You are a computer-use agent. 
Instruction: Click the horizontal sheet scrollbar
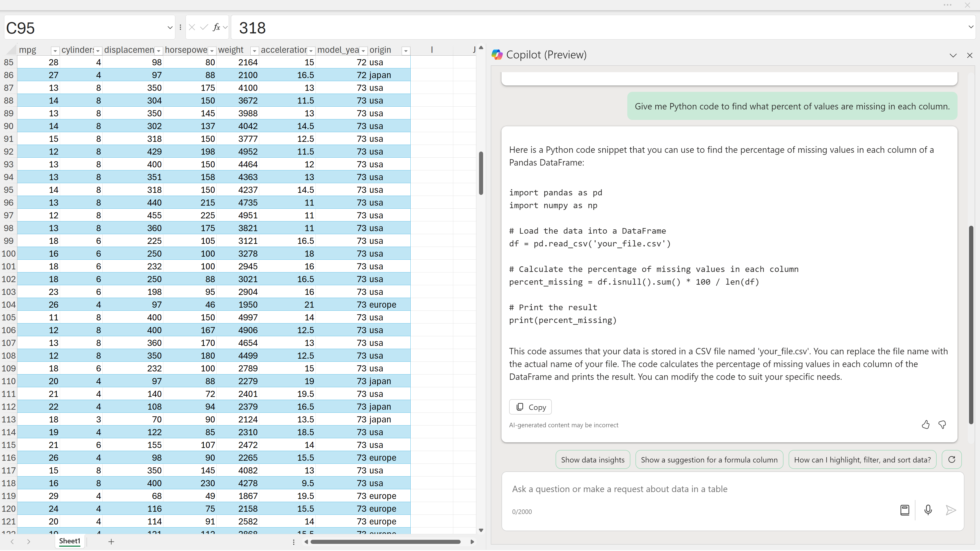click(x=385, y=542)
